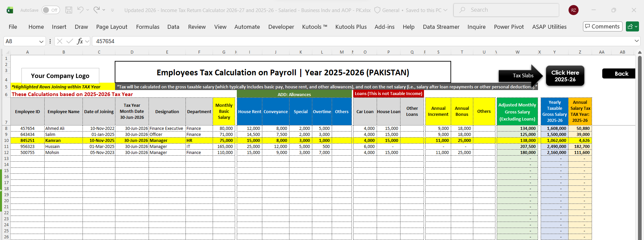Click the Tax Slabs arrow button
The width and height of the screenshot is (644, 240).
521,75
